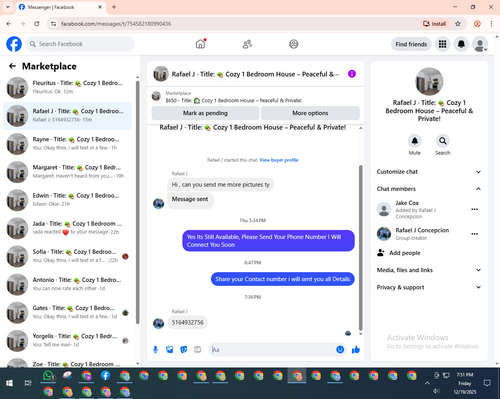Expand Customize chat section

point(429,172)
